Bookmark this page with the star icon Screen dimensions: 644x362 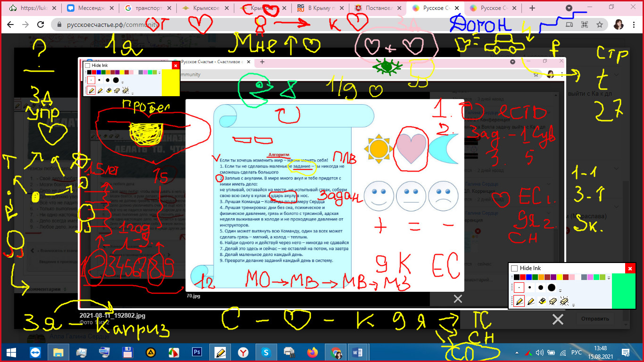599,25
